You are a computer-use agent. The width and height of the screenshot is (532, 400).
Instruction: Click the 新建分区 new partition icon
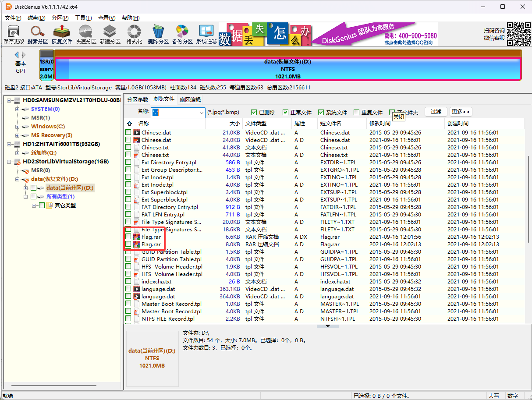coord(110,33)
